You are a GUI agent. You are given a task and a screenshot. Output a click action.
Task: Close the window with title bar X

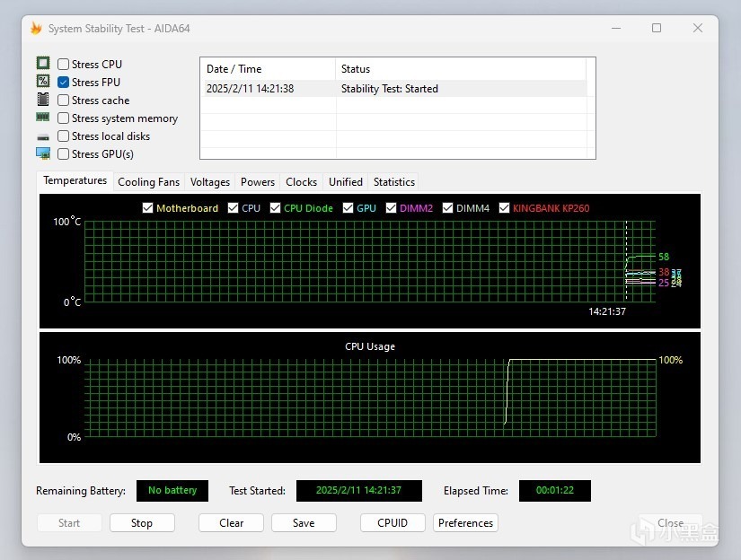[x=698, y=29]
